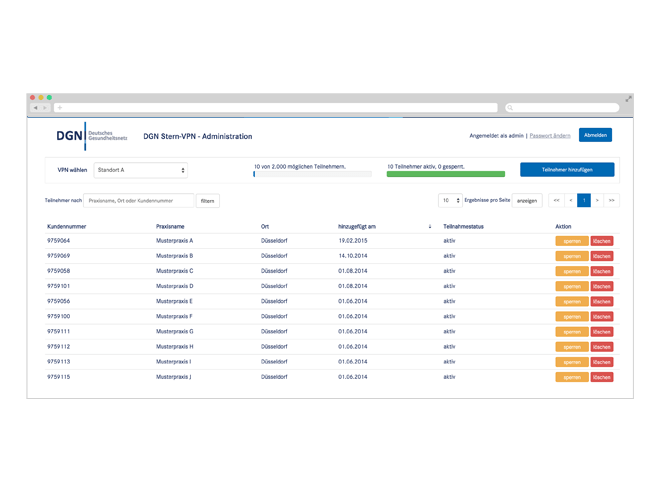Click the DGN logo

[x=92, y=136]
